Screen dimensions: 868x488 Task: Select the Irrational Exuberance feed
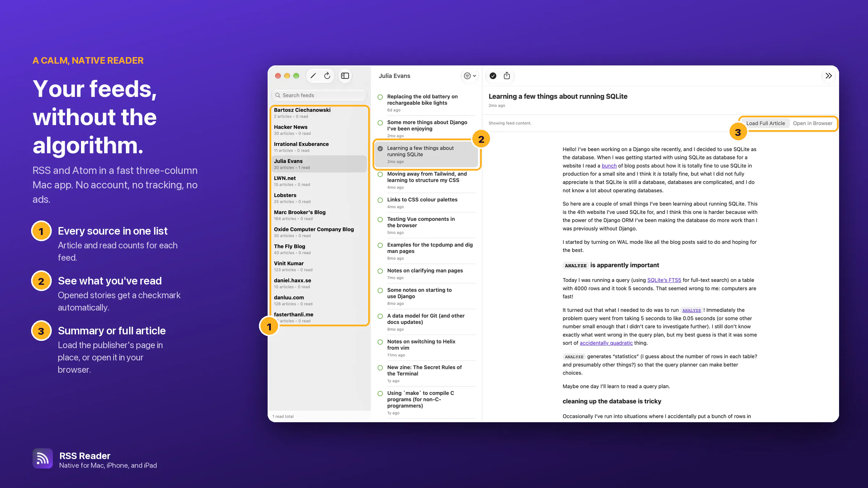(x=319, y=147)
